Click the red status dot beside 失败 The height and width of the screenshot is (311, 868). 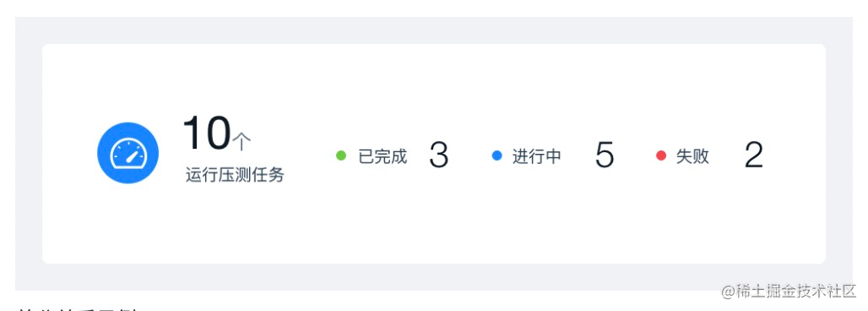[660, 155]
